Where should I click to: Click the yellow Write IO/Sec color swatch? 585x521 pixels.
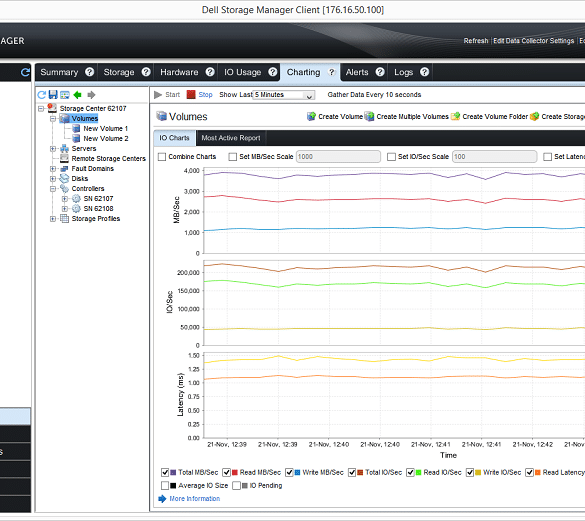478,472
